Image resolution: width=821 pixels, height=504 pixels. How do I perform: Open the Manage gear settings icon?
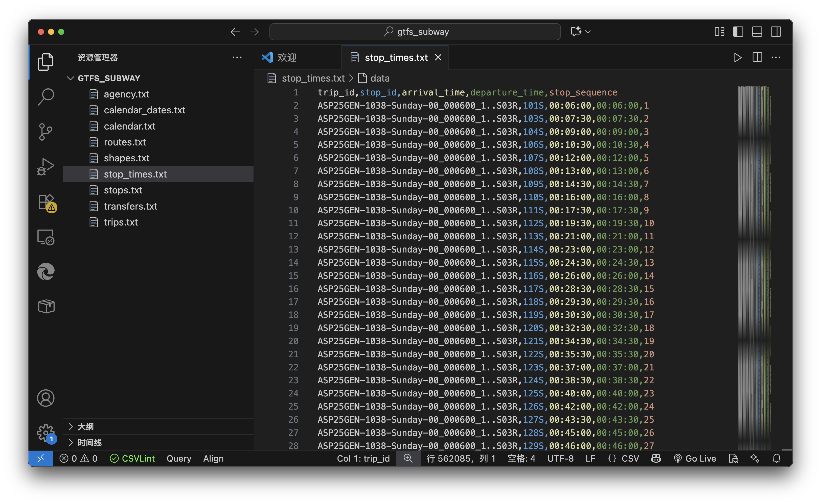[46, 433]
